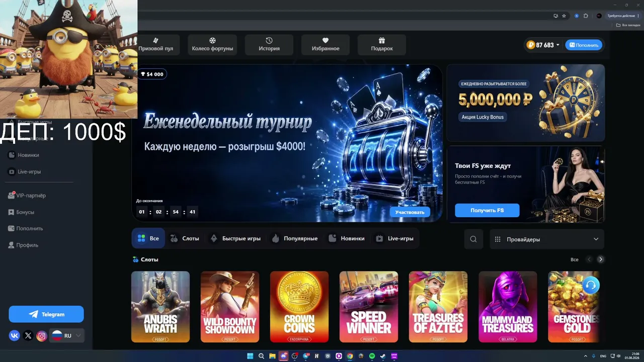Click the install app icon in address bar
Image resolution: width=644 pixels, height=362 pixels.
[x=556, y=16]
